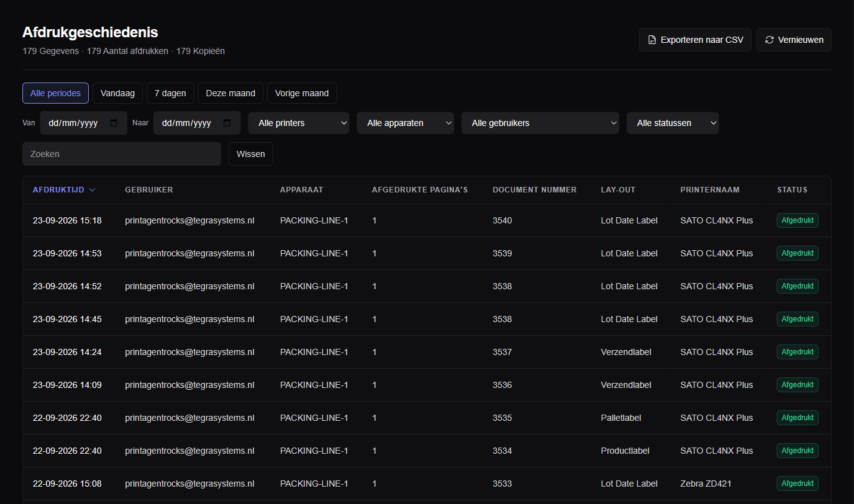Open the Alle gebruikers dropdown

pos(540,123)
